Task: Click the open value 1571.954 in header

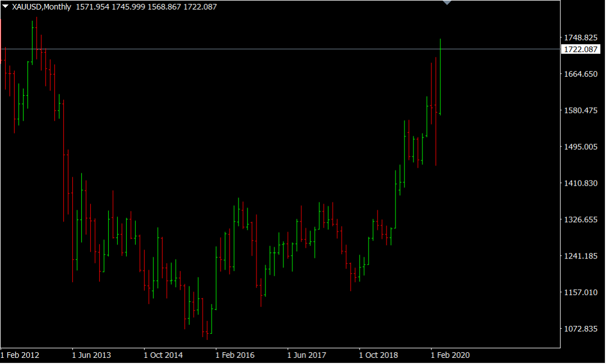Action: point(93,7)
